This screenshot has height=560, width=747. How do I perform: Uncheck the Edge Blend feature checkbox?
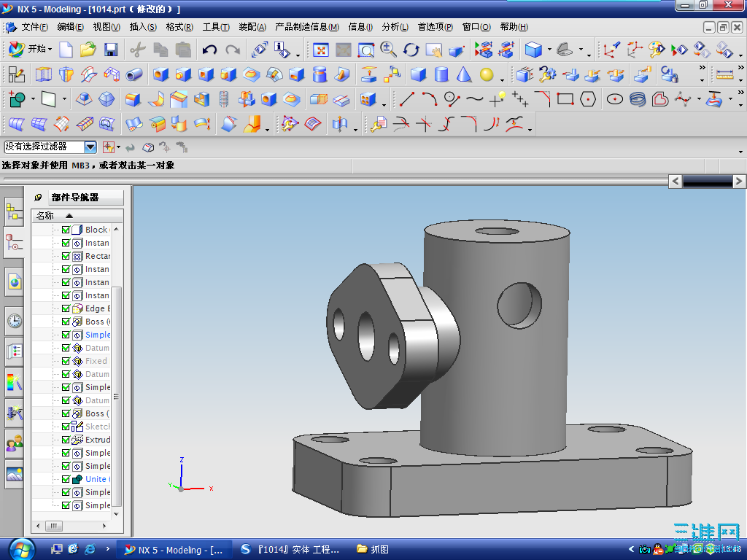click(66, 308)
